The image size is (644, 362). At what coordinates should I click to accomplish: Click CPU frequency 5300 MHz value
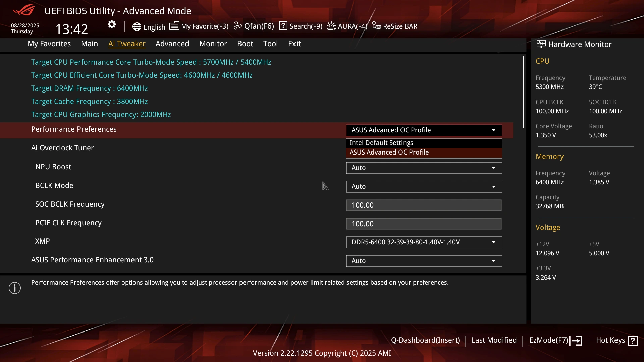549,87
